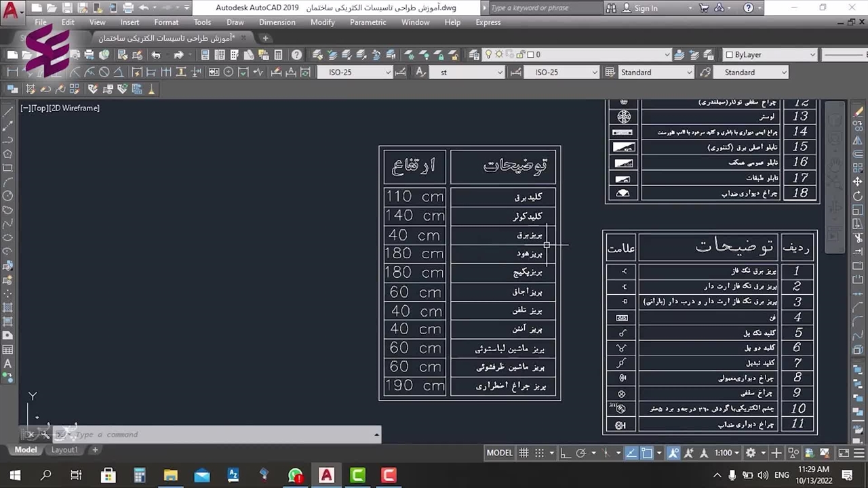The image size is (868, 488).
Task: Click the MODEL space button in status bar
Action: (x=500, y=453)
